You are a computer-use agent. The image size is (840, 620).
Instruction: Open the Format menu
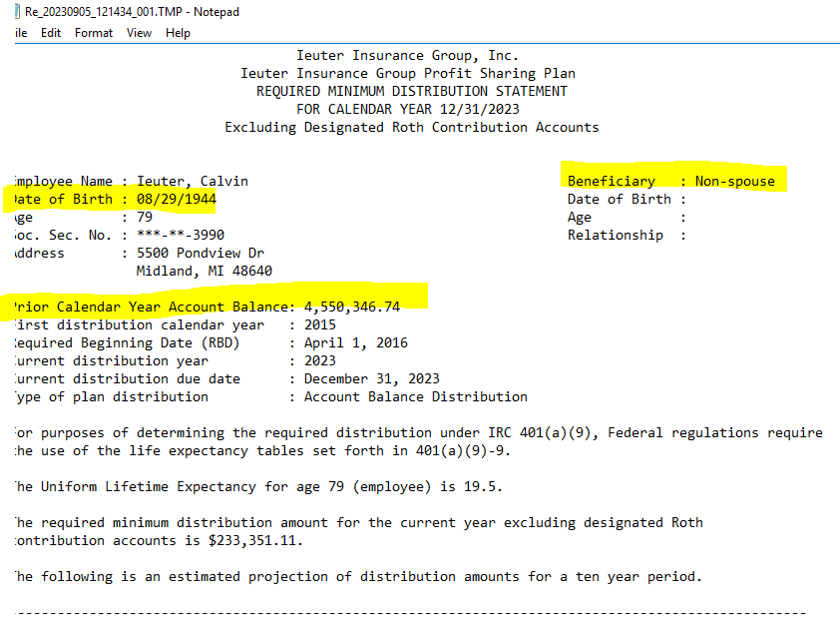coord(94,33)
